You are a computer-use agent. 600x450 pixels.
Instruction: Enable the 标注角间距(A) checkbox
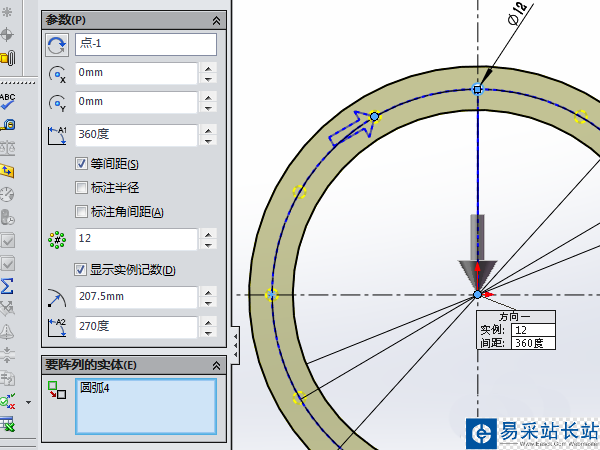point(81,211)
